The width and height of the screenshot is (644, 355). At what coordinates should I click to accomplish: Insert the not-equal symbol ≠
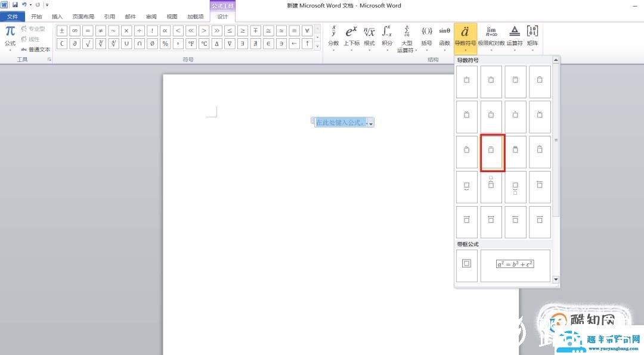tap(101, 31)
